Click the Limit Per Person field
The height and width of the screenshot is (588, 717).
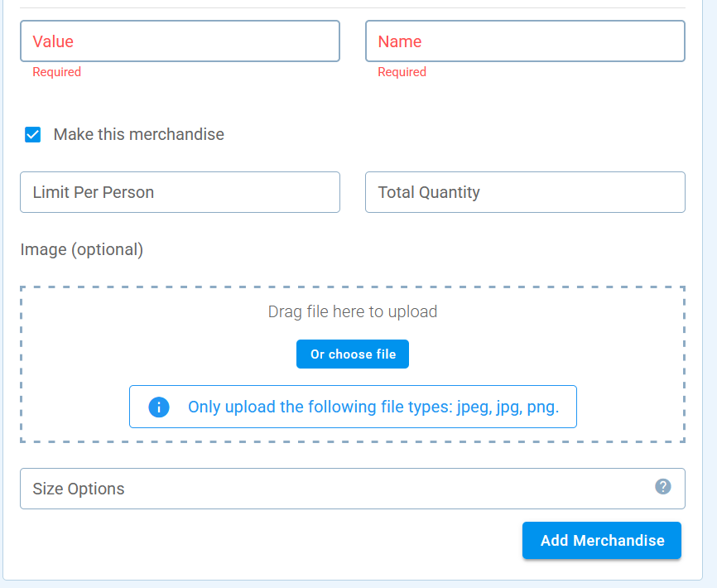coord(180,192)
